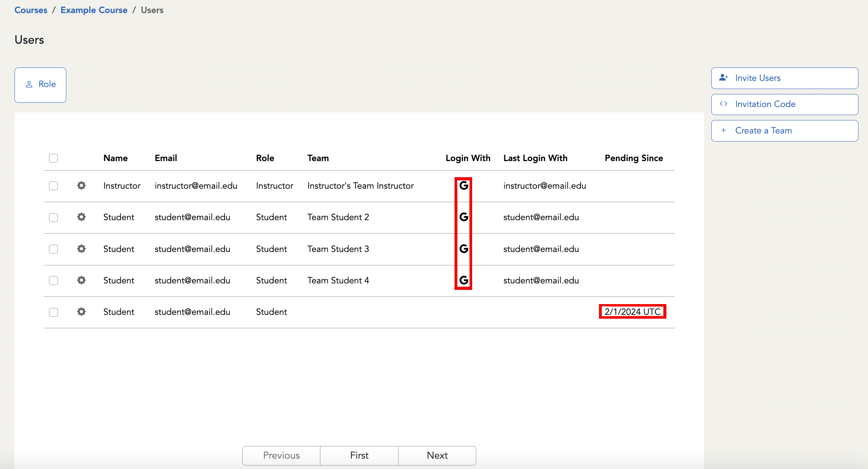Click the 2/1/2024 UTC pending date
The width and height of the screenshot is (868, 469).
coord(633,312)
